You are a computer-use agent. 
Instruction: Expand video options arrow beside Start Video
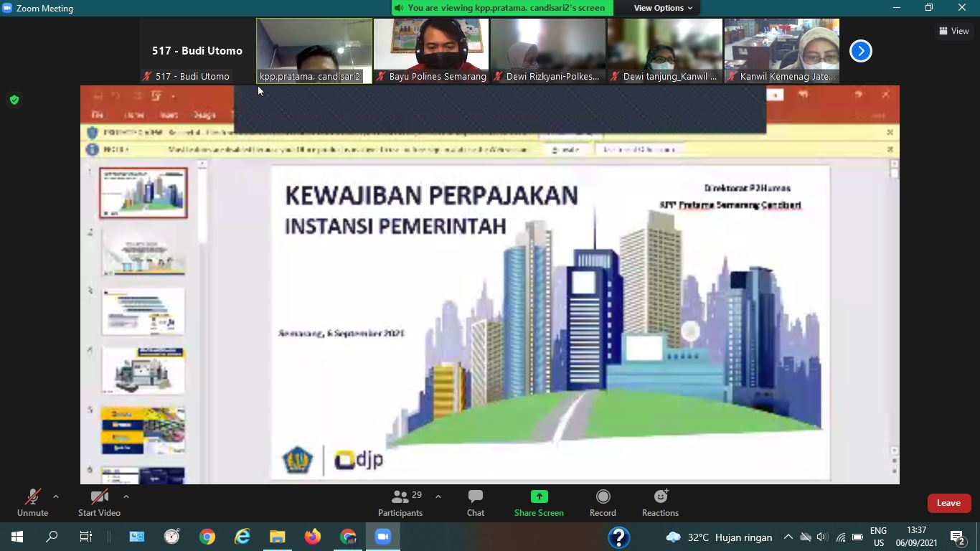126,496
